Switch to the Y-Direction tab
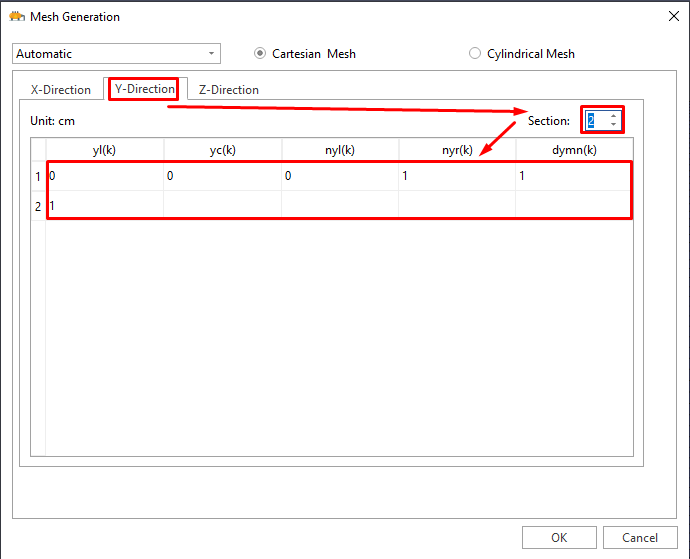 (145, 89)
